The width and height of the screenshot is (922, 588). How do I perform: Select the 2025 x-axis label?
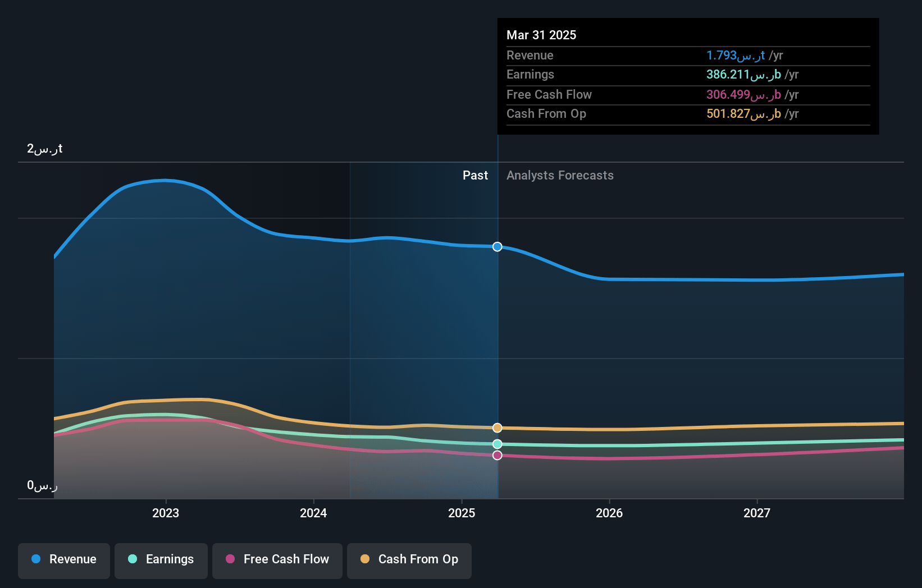(462, 513)
